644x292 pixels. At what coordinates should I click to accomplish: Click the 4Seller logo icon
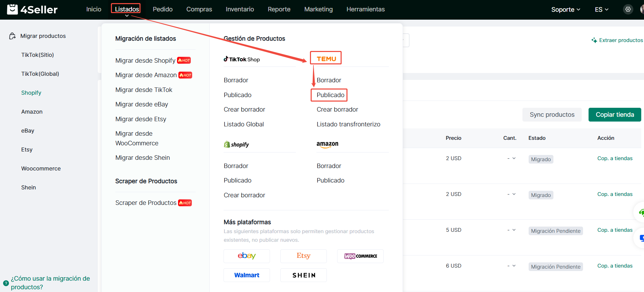click(x=12, y=9)
